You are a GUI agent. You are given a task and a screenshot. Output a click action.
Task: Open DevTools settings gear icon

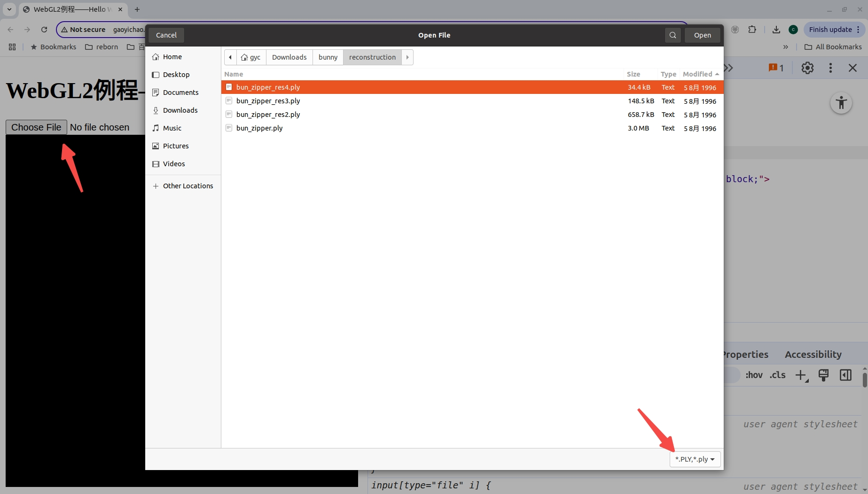(807, 68)
